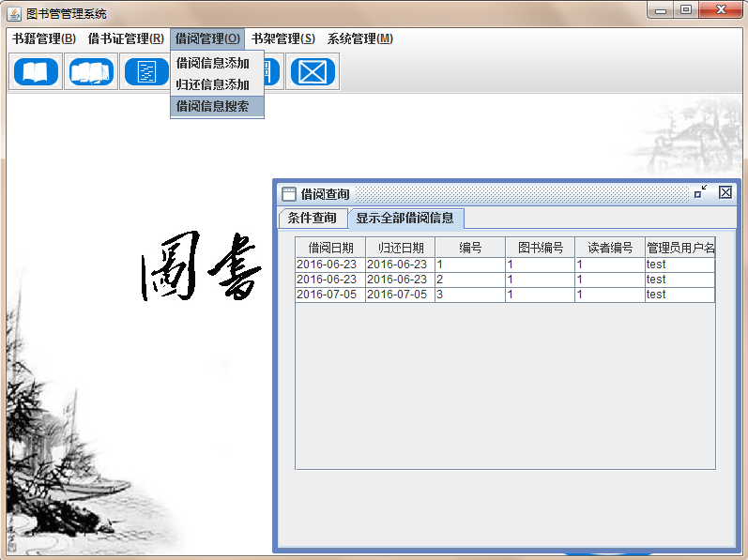Open the 借书证管理(R) menu
Image resolution: width=748 pixels, height=560 pixels.
click(x=126, y=38)
